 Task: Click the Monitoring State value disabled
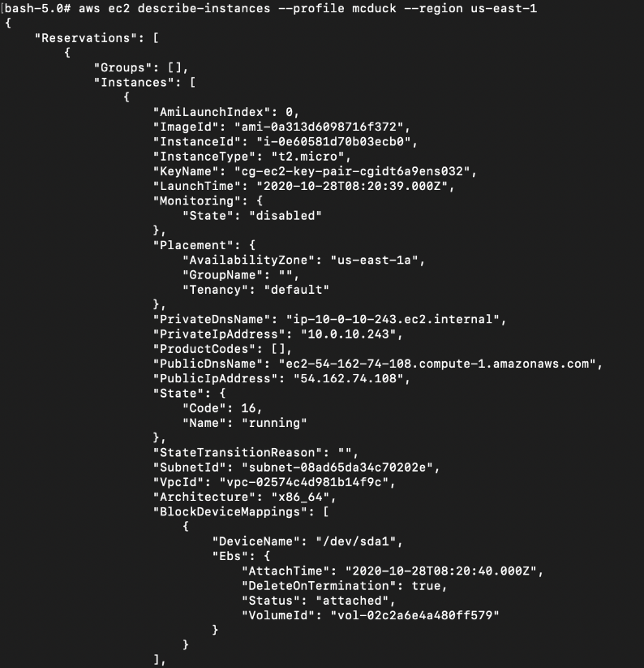click(x=286, y=216)
